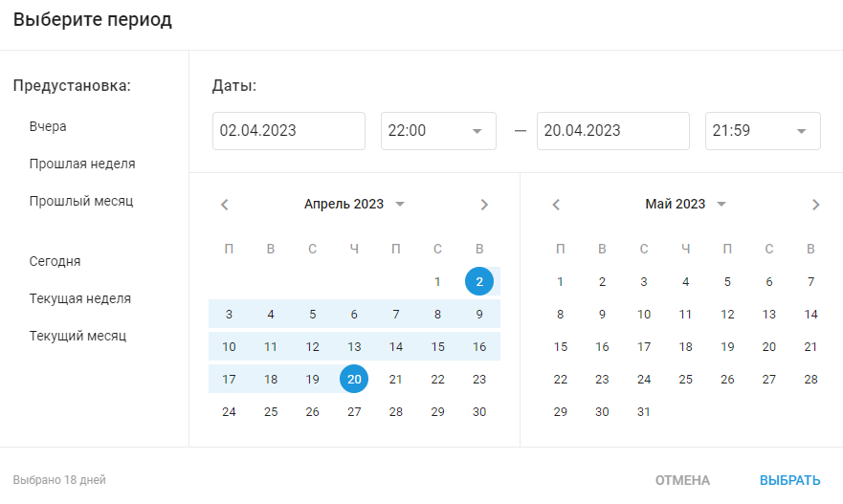Pick the Текущий месяц preset

point(78,336)
